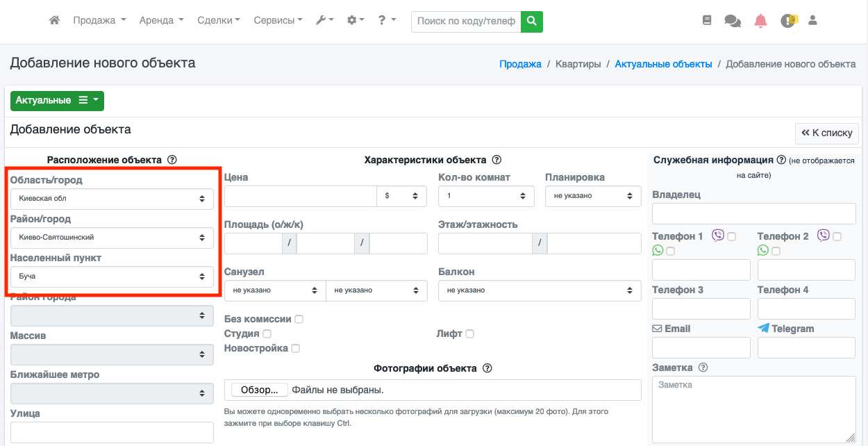Open the Продажа menu
This screenshot has width=868, height=446.
[x=99, y=21]
